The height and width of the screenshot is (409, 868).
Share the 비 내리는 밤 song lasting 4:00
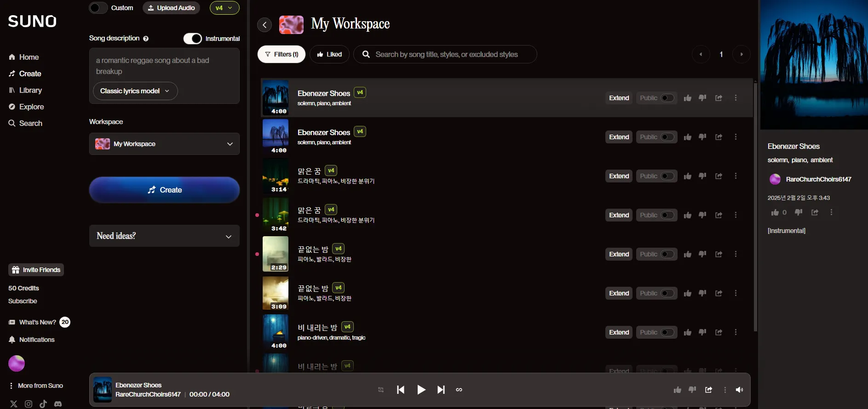(x=719, y=332)
